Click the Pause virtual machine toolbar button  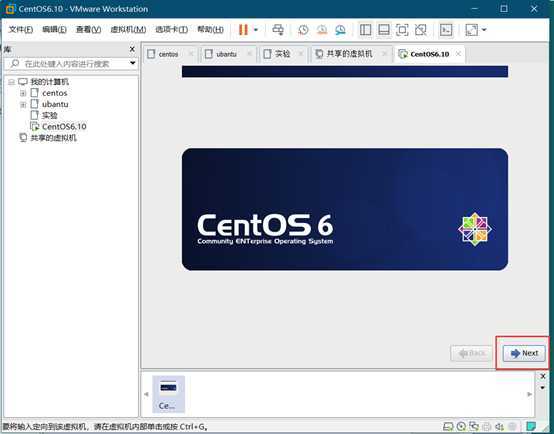243,30
